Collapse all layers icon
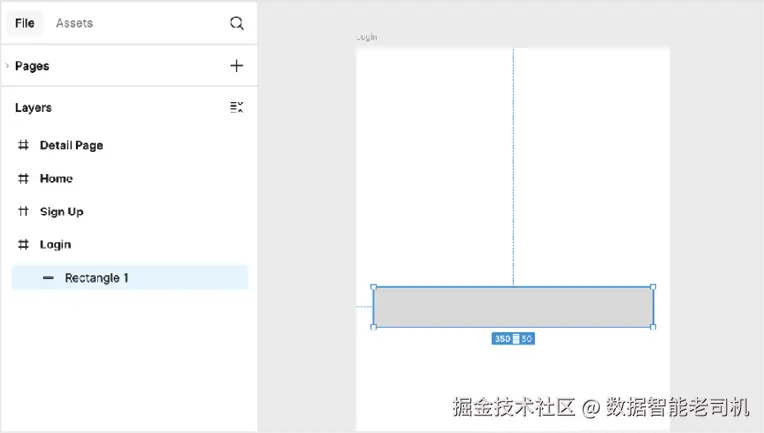Viewport: 764px width, 433px height. pyautogui.click(x=237, y=107)
